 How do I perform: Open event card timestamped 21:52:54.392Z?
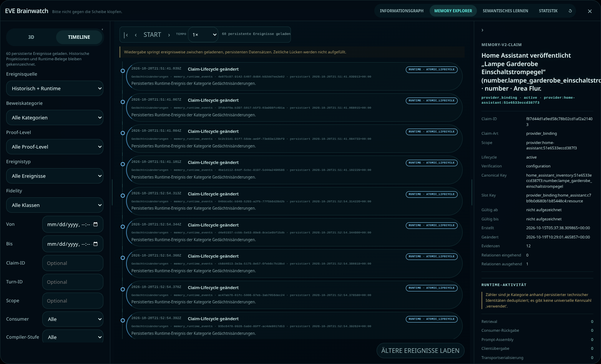tap(294, 326)
